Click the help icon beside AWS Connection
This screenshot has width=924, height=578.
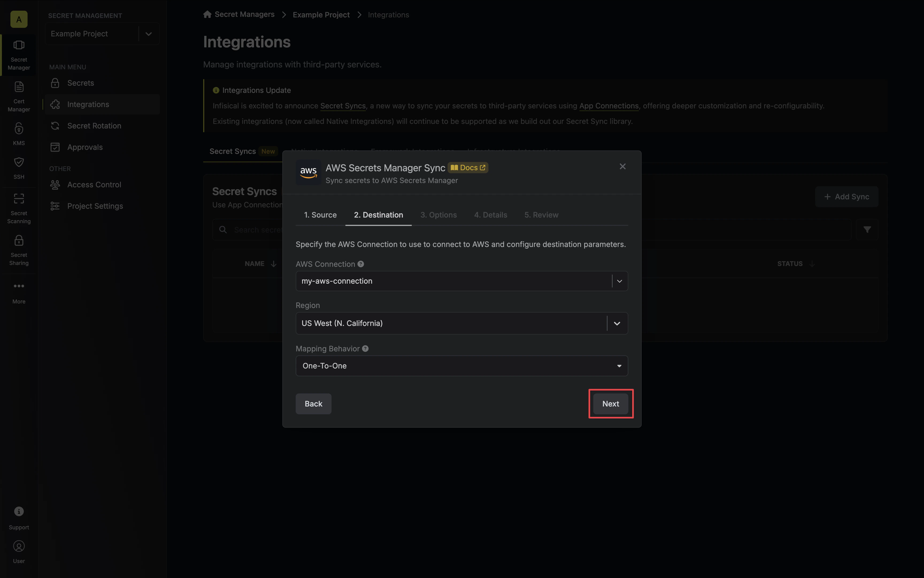361,264
